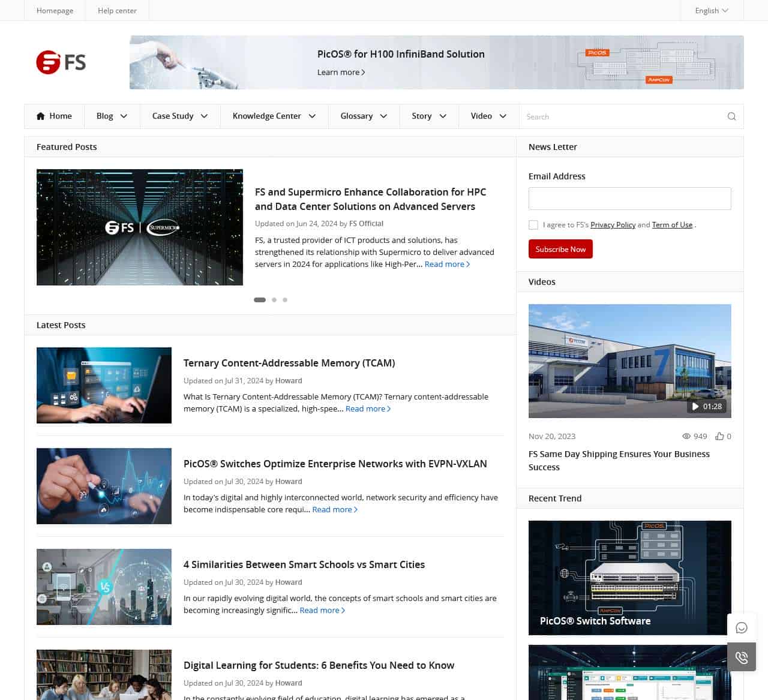
Task: Tick the privacy policy agreement checkbox
Action: pos(533,225)
